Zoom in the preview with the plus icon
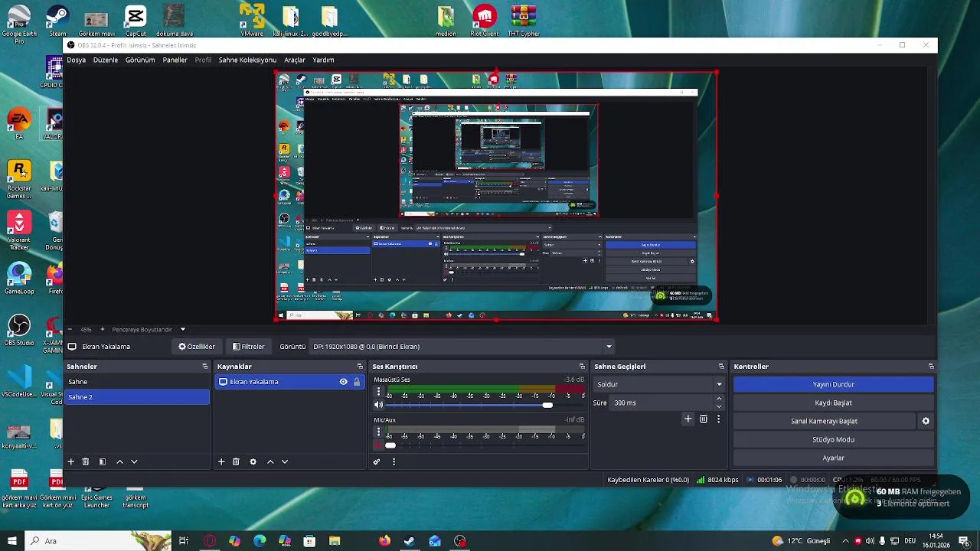 tap(102, 329)
